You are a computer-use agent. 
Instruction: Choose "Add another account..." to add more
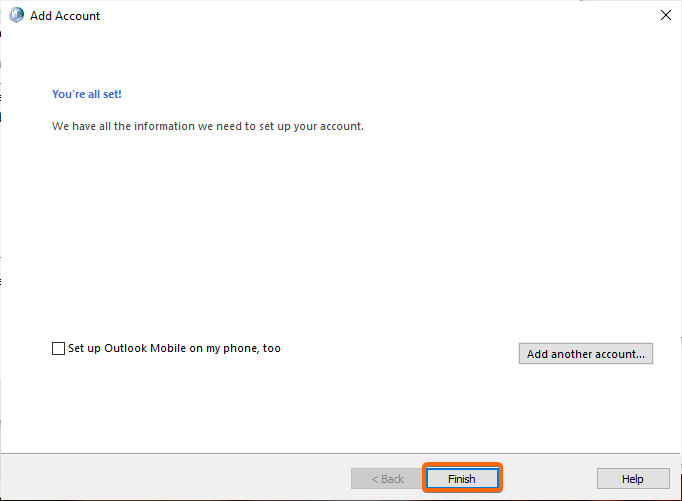pyautogui.click(x=585, y=354)
